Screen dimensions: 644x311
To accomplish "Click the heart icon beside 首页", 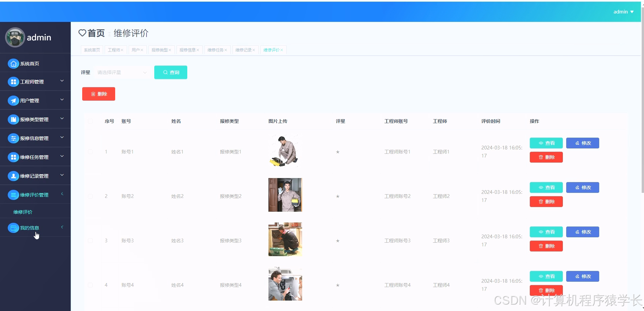I will point(83,33).
